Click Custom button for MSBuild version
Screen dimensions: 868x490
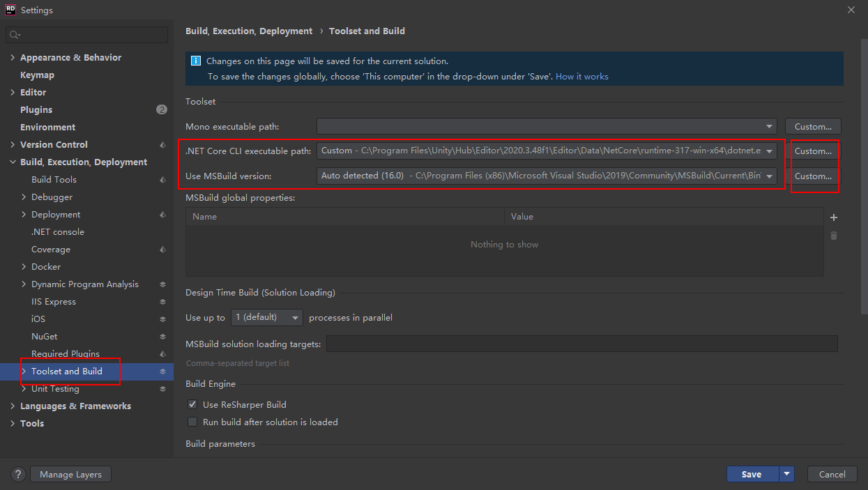813,176
